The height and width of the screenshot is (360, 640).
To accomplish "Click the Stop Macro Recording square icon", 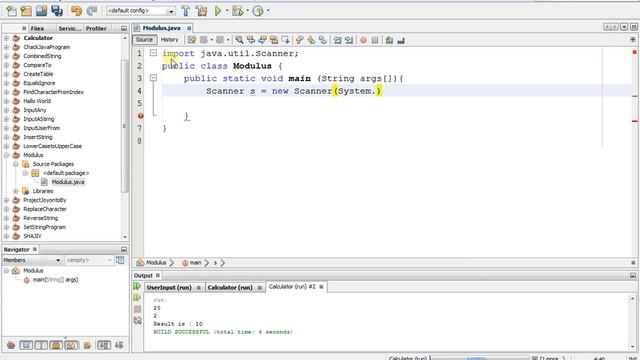I will coord(375,40).
